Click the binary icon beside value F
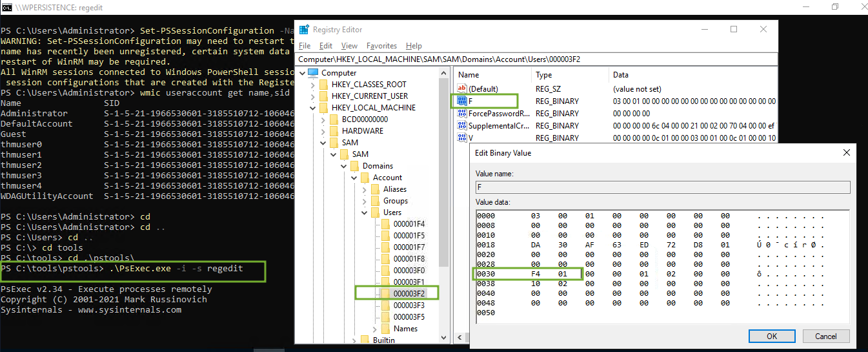868x352 pixels. pyautogui.click(x=461, y=101)
